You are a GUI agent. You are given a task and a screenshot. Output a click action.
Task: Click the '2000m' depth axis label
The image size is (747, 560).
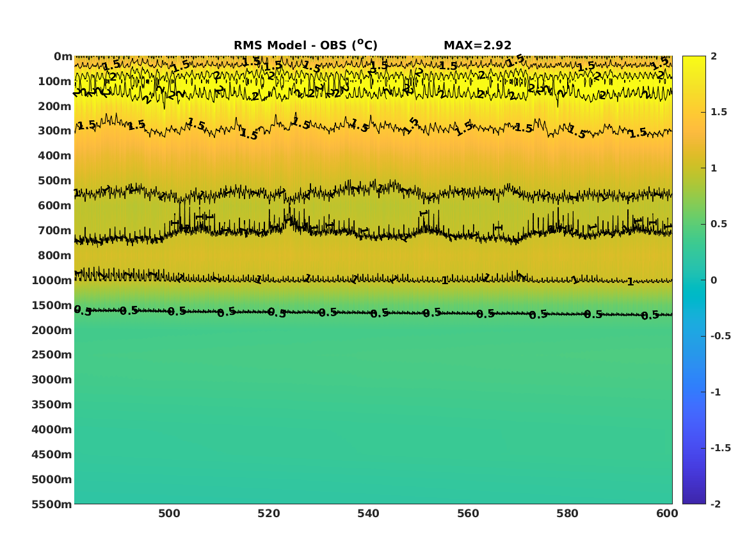coord(52,330)
